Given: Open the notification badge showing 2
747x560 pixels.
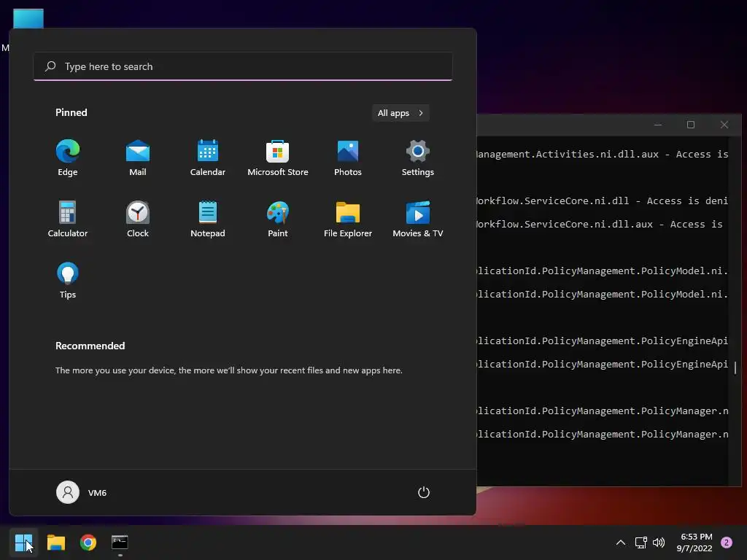Looking at the screenshot, I should [727, 542].
